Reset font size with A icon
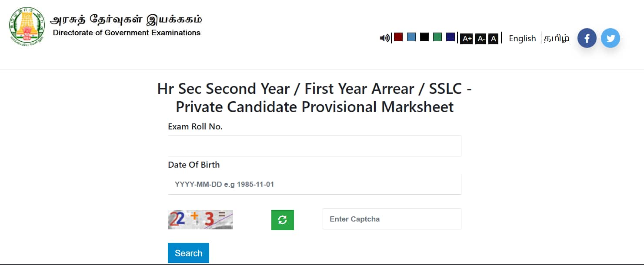 [493, 39]
